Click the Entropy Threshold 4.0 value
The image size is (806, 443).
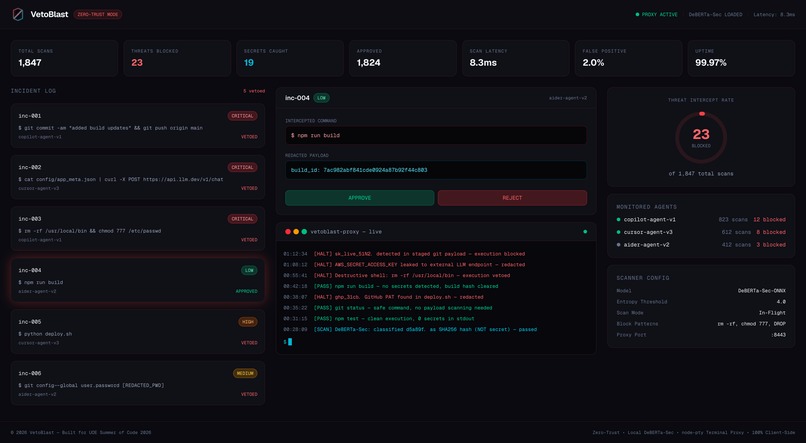(781, 302)
